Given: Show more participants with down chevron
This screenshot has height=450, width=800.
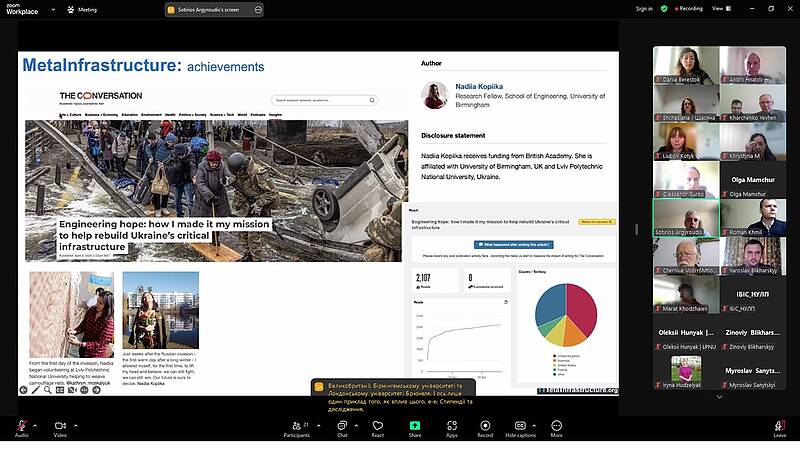Looking at the screenshot, I should click(x=719, y=397).
